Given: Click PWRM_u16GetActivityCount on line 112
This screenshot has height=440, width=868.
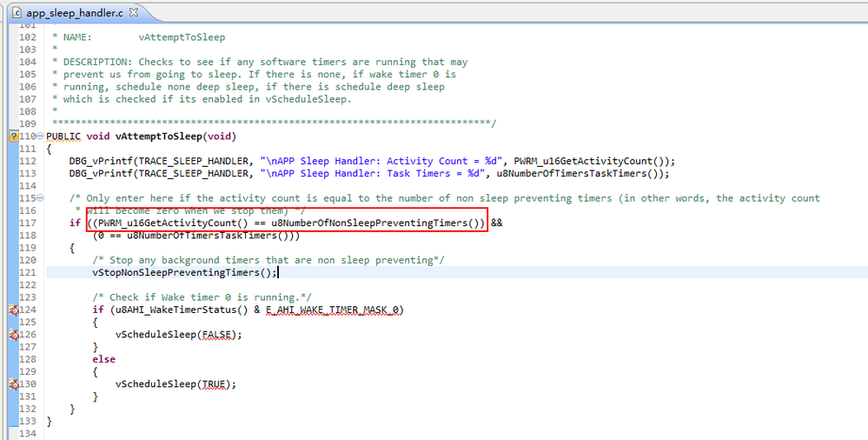Looking at the screenshot, I should click(x=583, y=161).
